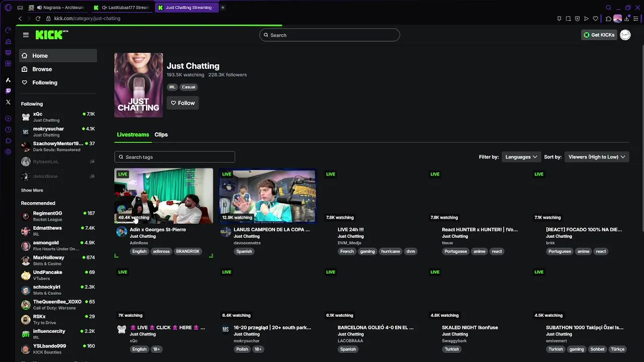The width and height of the screenshot is (644, 362).
Task: Click the browser sidebar extensions cube icon
Action: click(x=8, y=141)
